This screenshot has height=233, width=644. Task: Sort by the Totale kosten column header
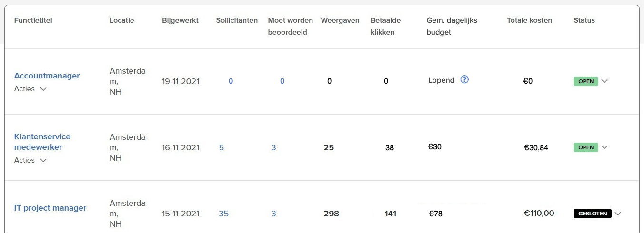click(530, 20)
